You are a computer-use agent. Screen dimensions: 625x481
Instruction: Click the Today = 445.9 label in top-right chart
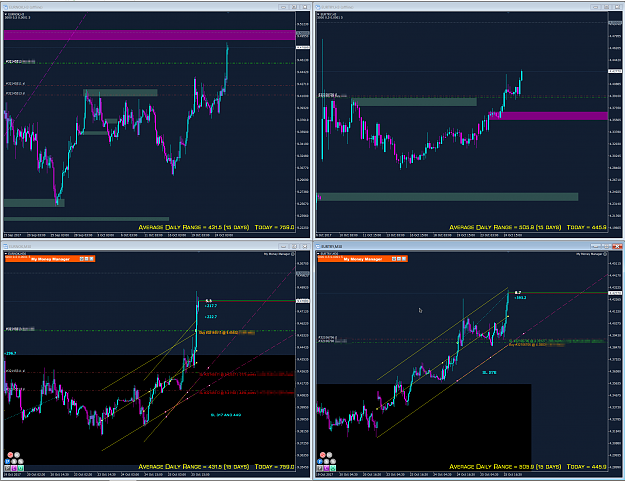(x=586, y=227)
